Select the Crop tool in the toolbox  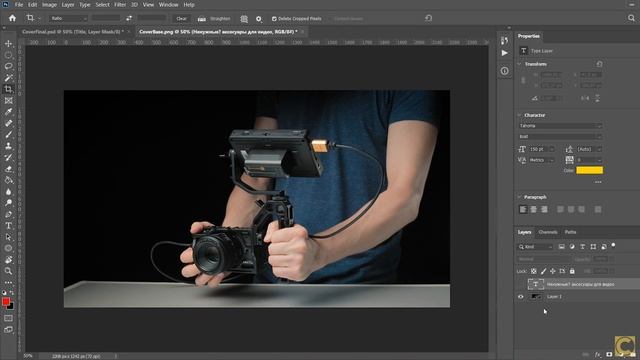pyautogui.click(x=8, y=89)
